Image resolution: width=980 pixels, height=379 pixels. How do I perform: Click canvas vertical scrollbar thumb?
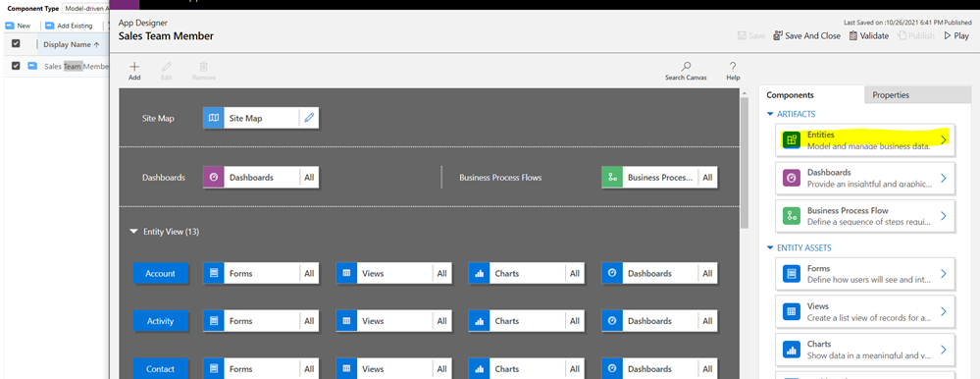(744, 163)
